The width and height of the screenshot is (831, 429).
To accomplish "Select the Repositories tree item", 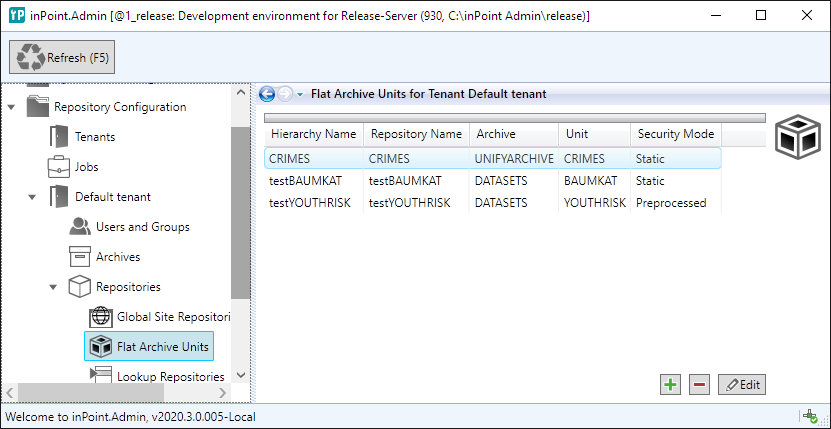I will [128, 287].
